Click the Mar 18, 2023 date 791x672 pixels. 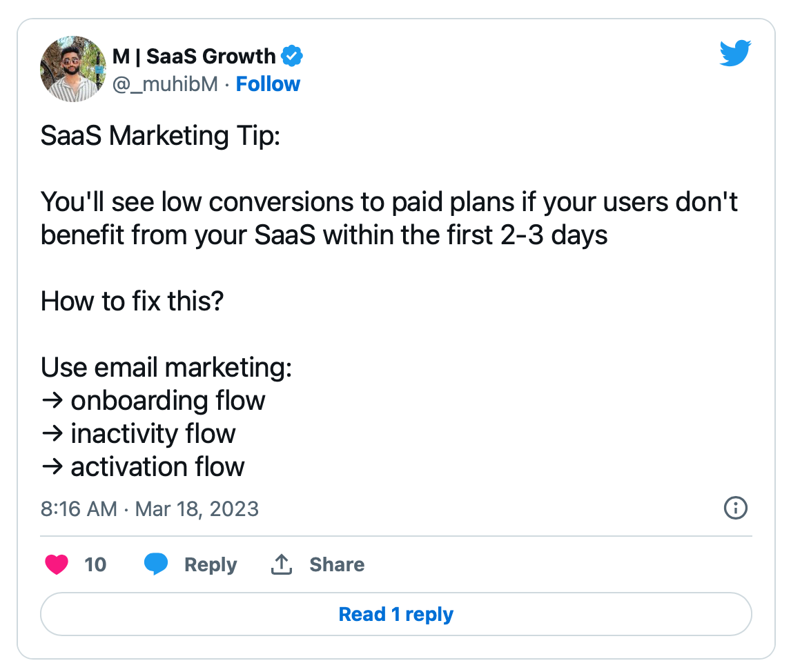(197, 508)
